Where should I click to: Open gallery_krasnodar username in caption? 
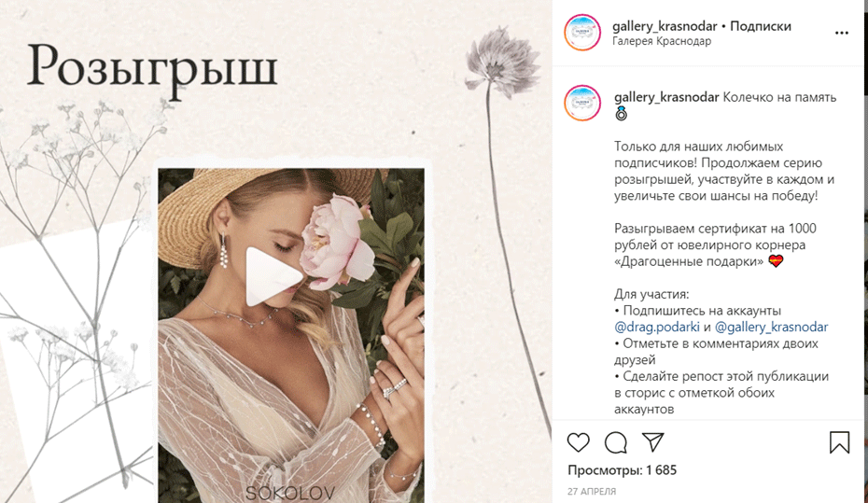pos(666,97)
